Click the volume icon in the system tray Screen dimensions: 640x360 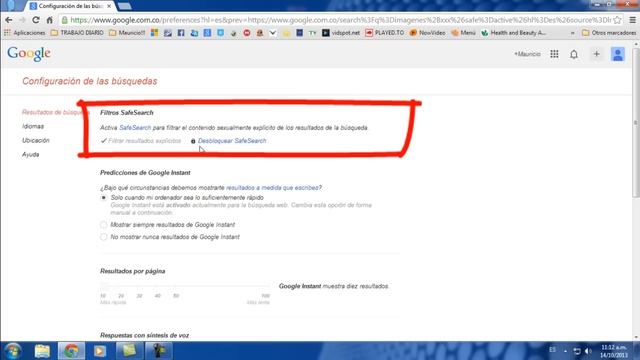(588, 351)
